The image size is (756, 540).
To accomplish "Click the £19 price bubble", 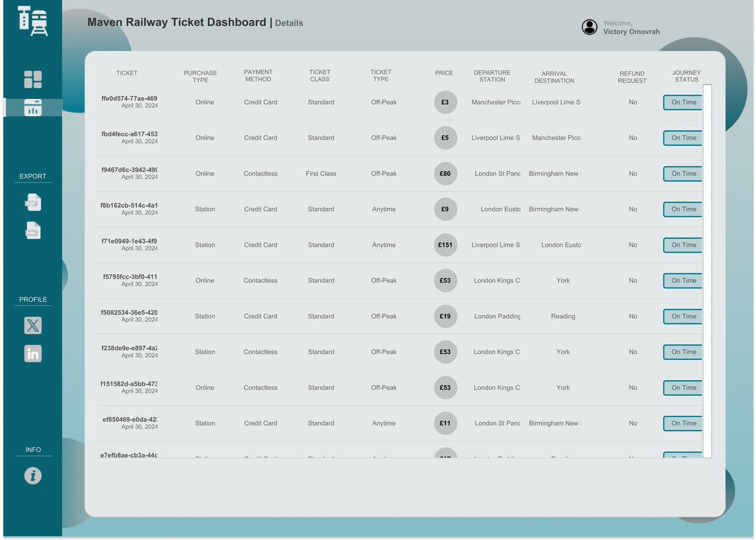I will (445, 316).
